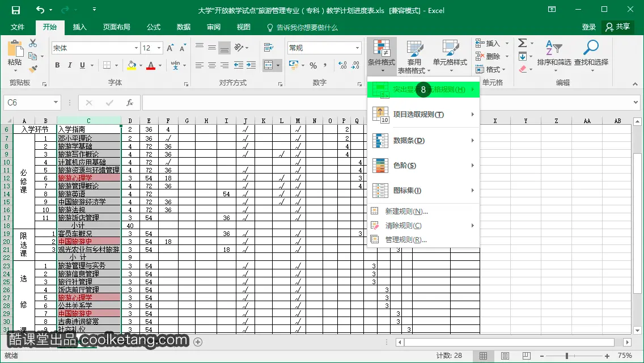Collapse the ribbon with up chevron
The width and height of the screenshot is (644, 363).
pos(635,84)
